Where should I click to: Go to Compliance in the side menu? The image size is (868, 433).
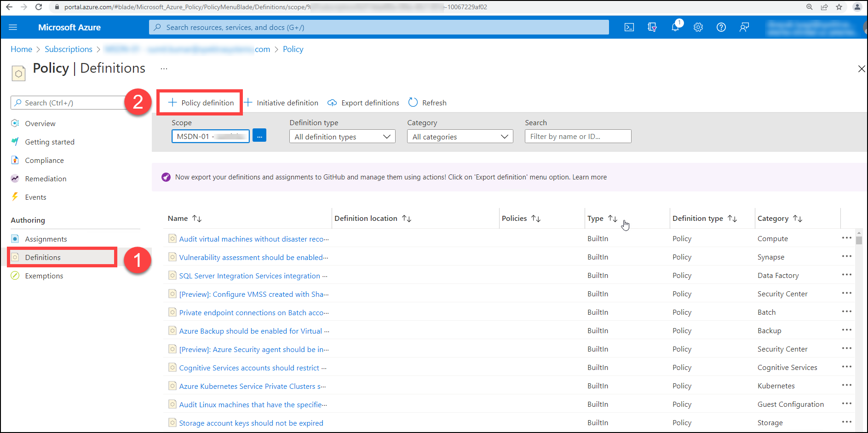[44, 160]
